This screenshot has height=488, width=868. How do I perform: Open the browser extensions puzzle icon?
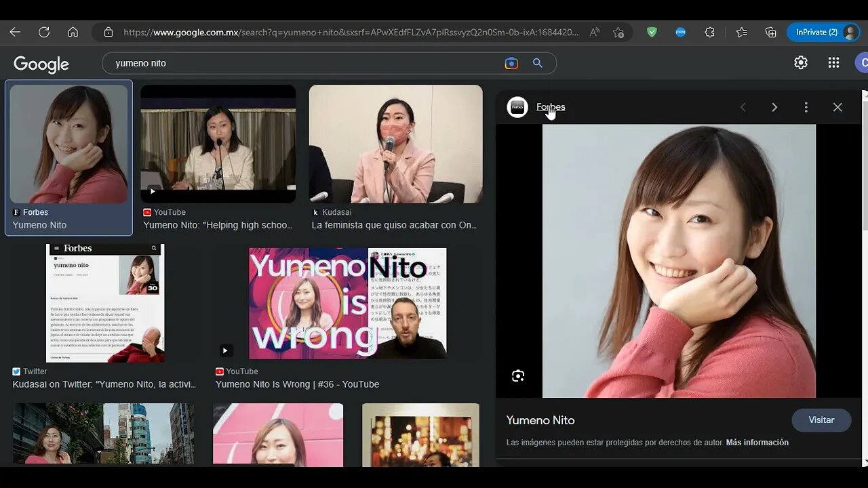tap(710, 32)
